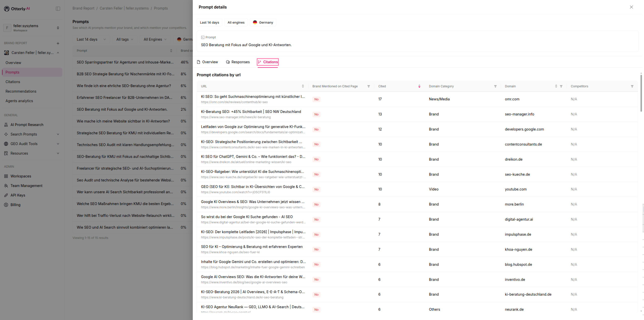Click the prompt terminal icon
Viewport: 644px width, 320px height.
(203, 37)
